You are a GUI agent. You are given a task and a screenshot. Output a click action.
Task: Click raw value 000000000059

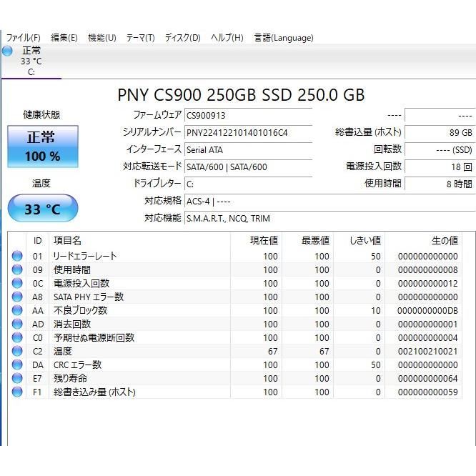coord(427,392)
